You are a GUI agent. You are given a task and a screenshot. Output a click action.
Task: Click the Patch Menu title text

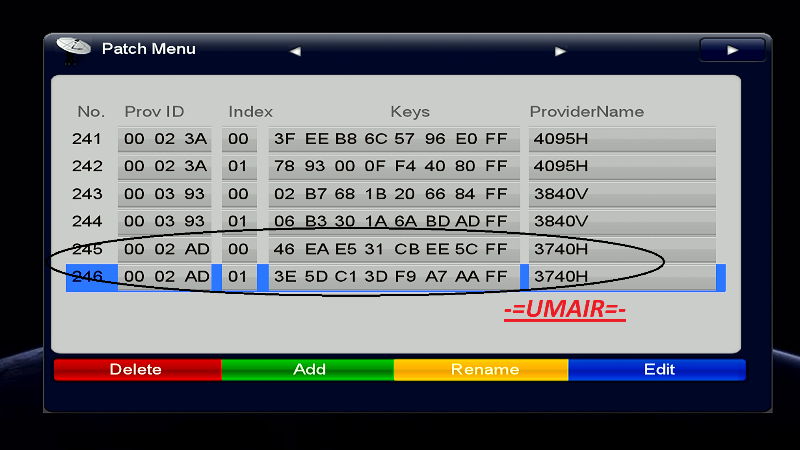148,48
